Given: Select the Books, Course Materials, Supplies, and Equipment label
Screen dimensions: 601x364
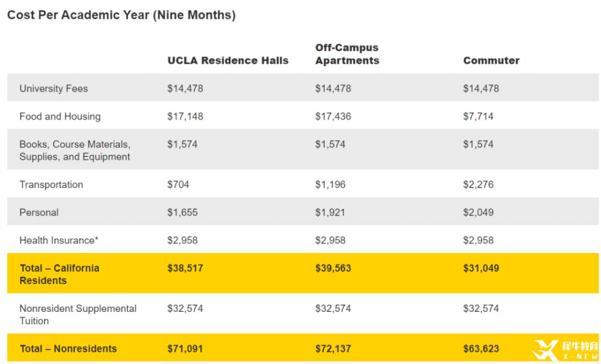Looking at the screenshot, I should [x=75, y=151].
